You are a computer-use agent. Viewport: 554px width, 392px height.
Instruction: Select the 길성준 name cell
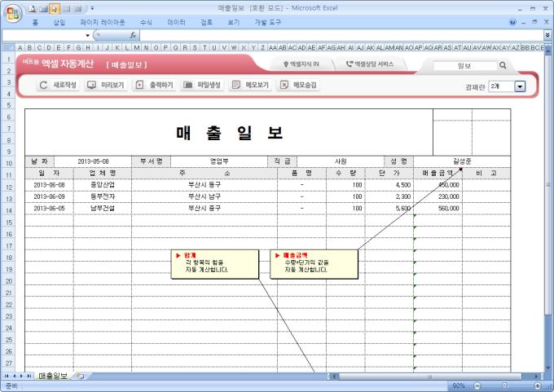tap(462, 161)
